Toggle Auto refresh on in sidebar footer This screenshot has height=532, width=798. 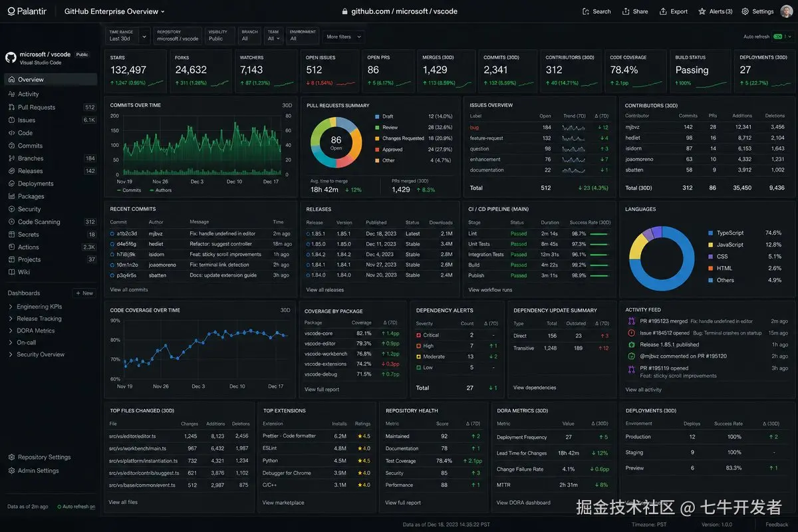pos(76,507)
